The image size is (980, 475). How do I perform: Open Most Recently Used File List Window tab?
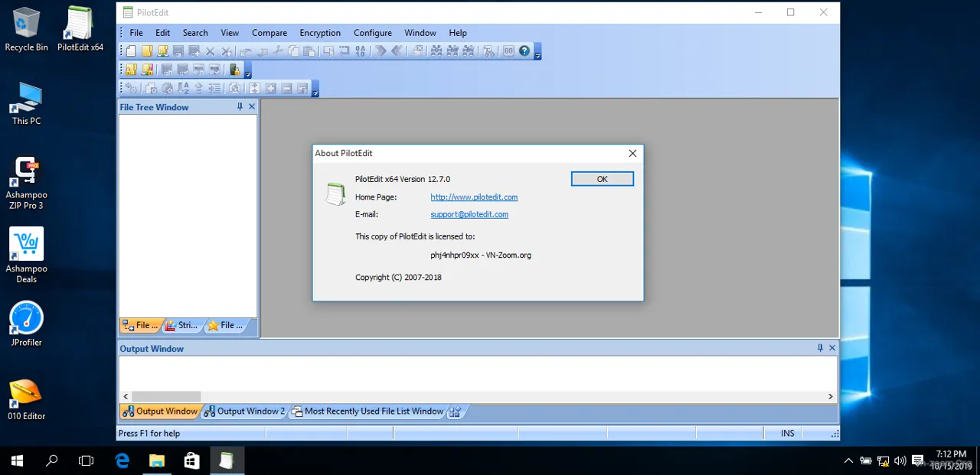(x=367, y=412)
